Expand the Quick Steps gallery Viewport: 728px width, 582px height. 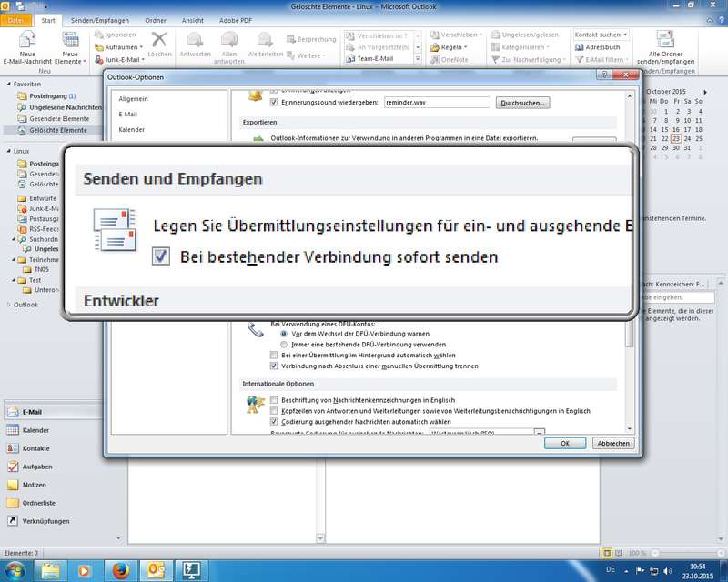click(418, 59)
